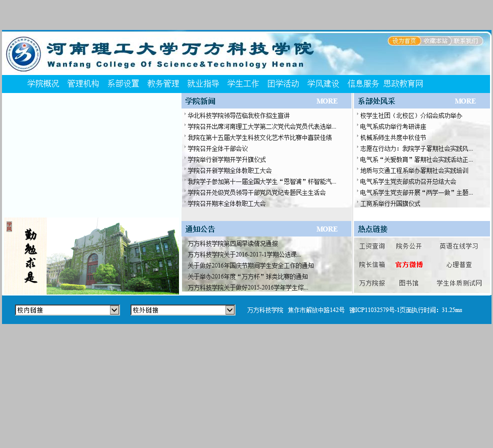The width and height of the screenshot is (493, 448).
Task: Open news 学院召开全体干部会议
Action: 217,148
